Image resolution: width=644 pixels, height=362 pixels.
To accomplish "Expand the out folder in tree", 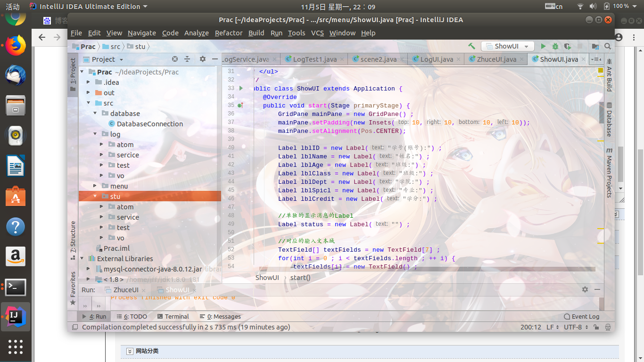I will coord(88,93).
